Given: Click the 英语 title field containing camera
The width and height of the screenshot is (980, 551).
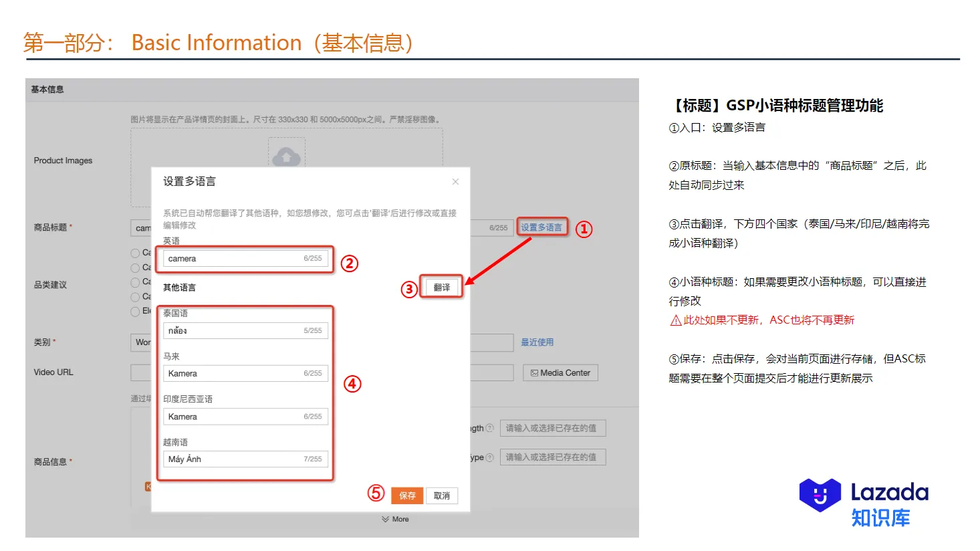Looking at the screenshot, I should (x=245, y=259).
